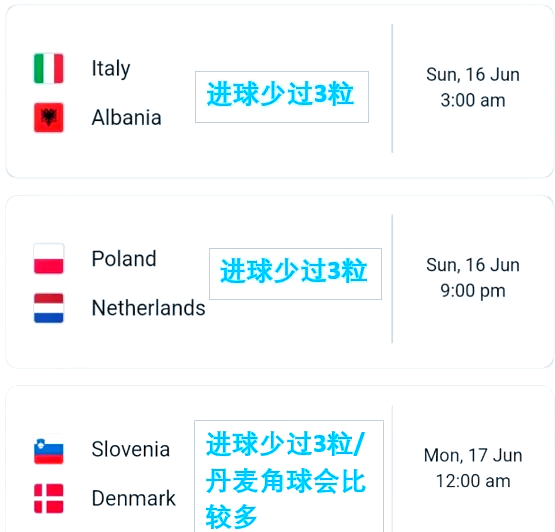Select the Sun, 16 Jun 3:00 am kickoff time
This screenshot has height=532, width=555.
click(473, 87)
